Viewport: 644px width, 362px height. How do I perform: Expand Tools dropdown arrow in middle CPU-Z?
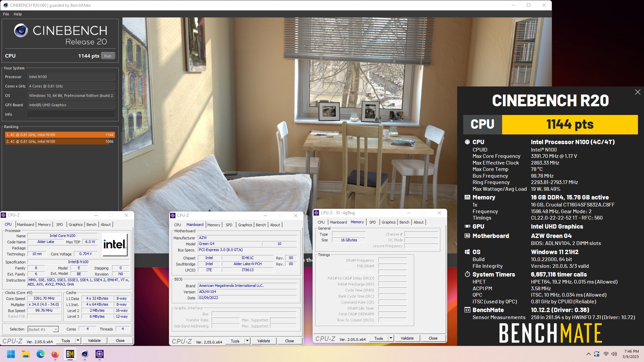[x=247, y=341]
